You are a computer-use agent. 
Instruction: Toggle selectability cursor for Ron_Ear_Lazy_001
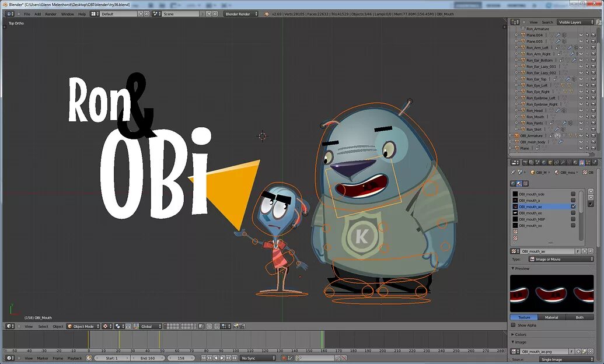click(x=588, y=66)
